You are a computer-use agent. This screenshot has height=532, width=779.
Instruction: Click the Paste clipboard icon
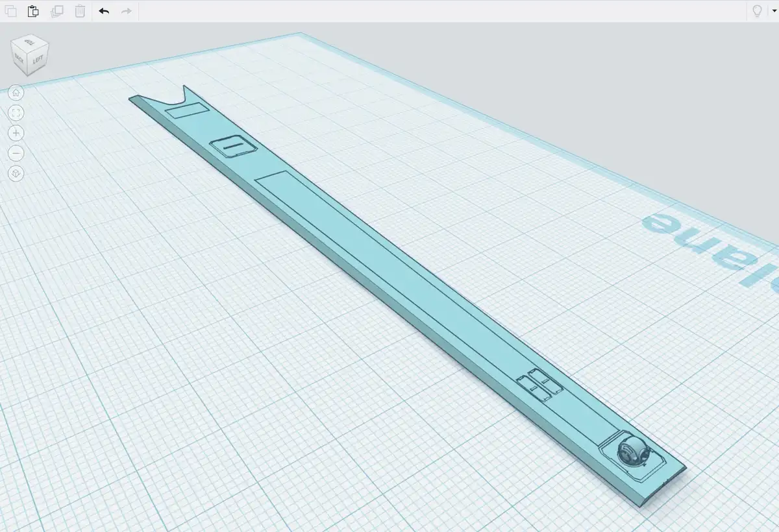point(34,11)
